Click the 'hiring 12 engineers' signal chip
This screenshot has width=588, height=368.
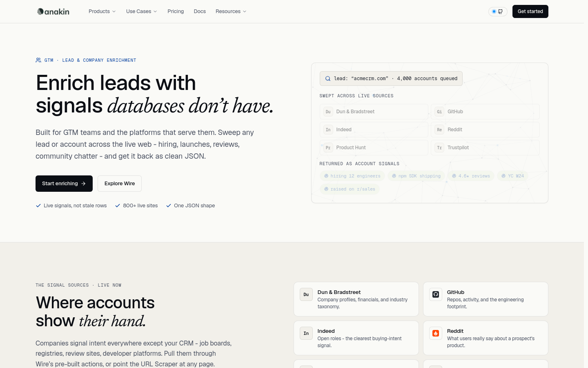tap(352, 176)
